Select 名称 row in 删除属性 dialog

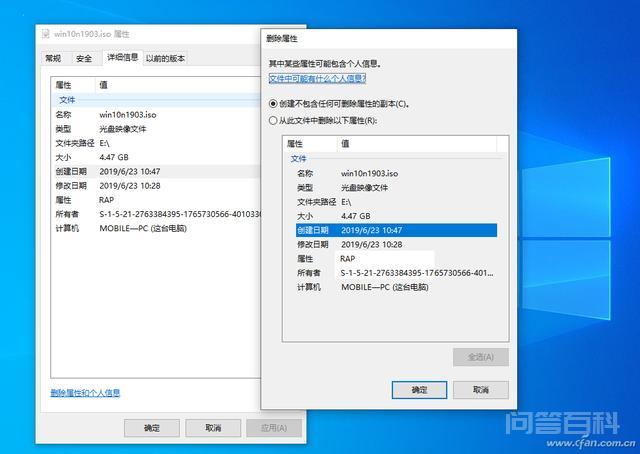coord(396,174)
